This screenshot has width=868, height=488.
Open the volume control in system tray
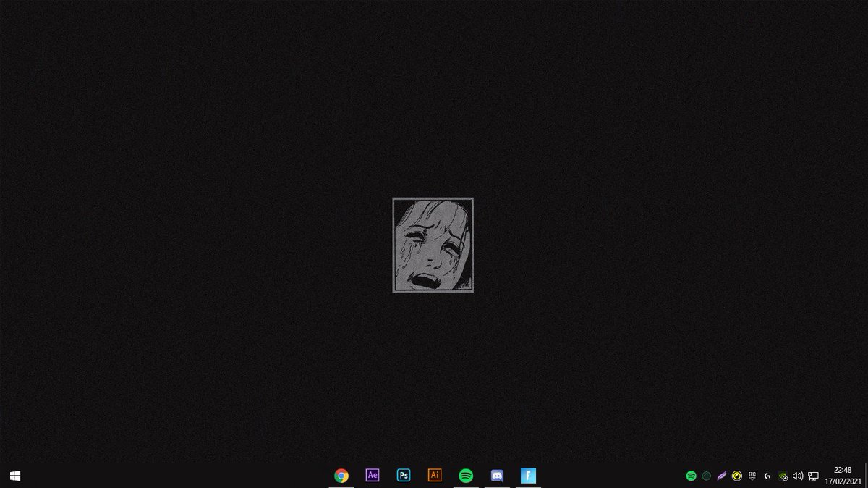pos(798,476)
